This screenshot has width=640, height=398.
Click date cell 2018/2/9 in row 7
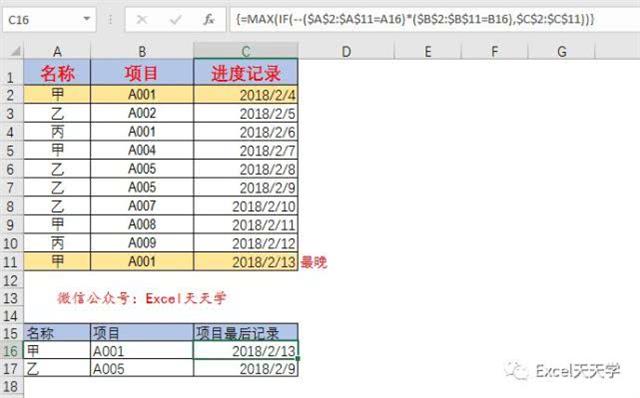pos(246,187)
